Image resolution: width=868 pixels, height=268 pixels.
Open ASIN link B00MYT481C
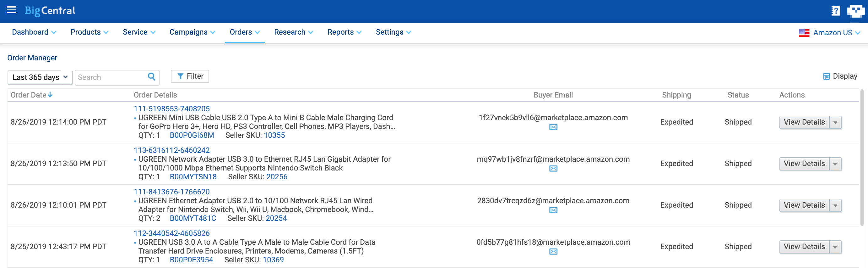193,218
